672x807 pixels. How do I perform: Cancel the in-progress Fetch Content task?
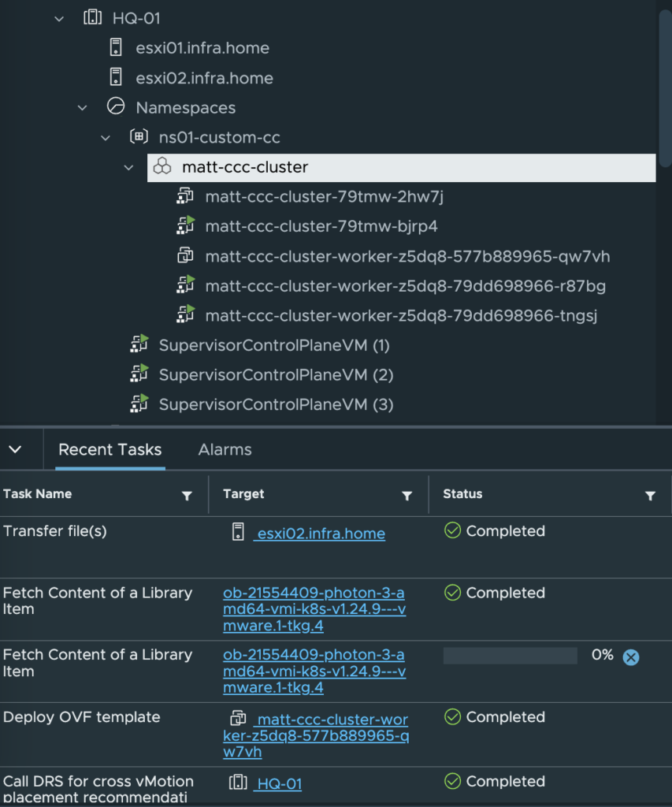(x=631, y=657)
